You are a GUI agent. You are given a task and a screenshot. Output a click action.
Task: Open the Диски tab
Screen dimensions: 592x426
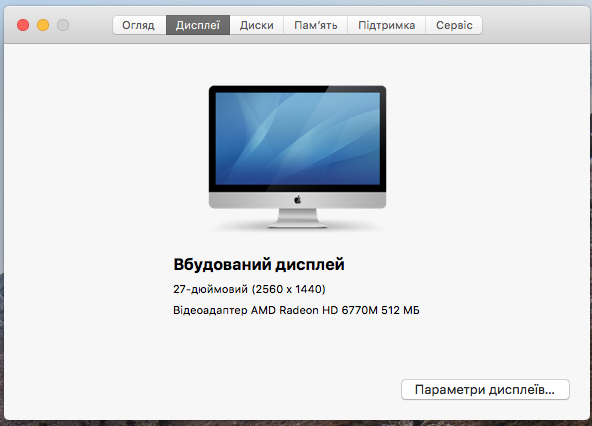257,25
